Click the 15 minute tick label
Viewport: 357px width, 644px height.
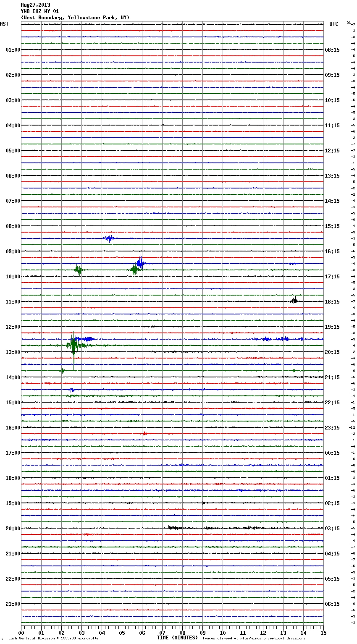pyautogui.click(x=323, y=633)
